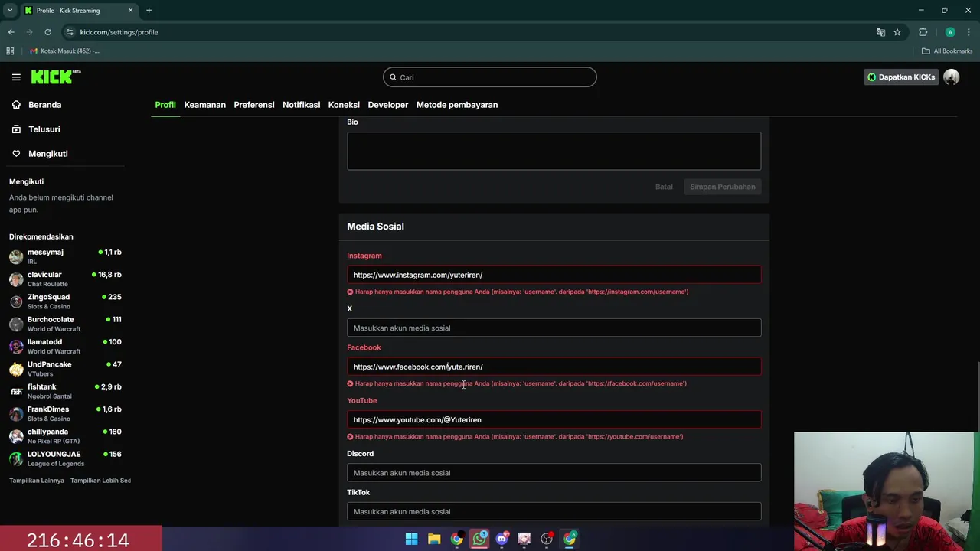Open chillypanda No Pixel RP channel

pyautogui.click(x=65, y=436)
